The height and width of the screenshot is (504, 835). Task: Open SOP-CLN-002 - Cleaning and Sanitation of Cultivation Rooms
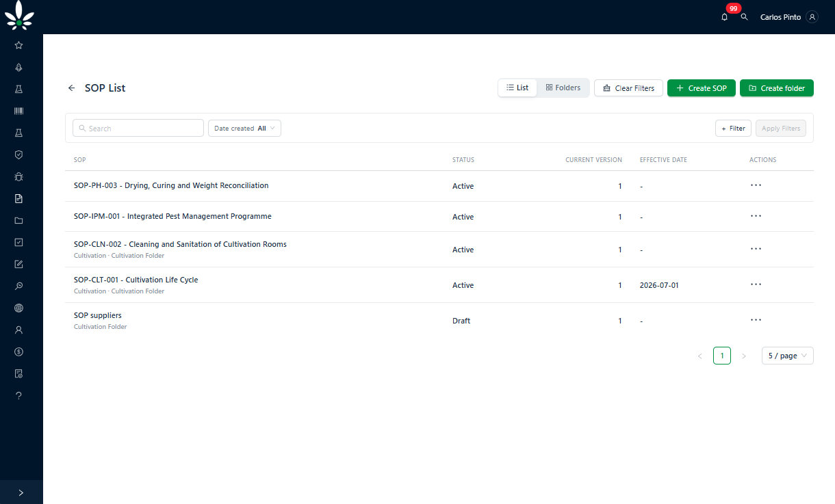[x=180, y=244]
